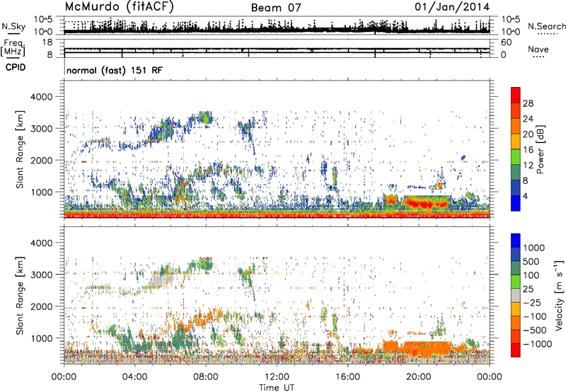Click the 10^5 label beside N.Search
The image size is (566, 392).
pos(511,20)
